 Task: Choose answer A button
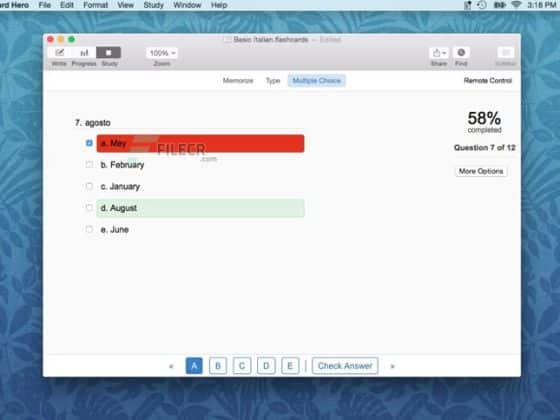point(194,366)
